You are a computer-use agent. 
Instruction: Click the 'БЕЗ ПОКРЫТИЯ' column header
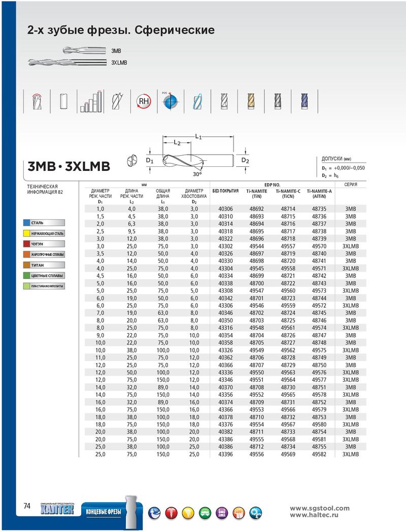pos(226,191)
